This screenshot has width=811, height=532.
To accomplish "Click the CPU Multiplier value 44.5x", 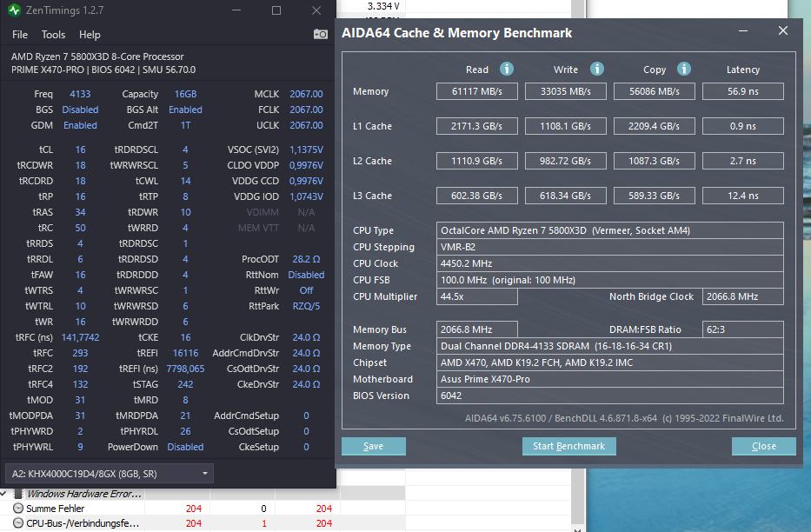I will (x=477, y=296).
